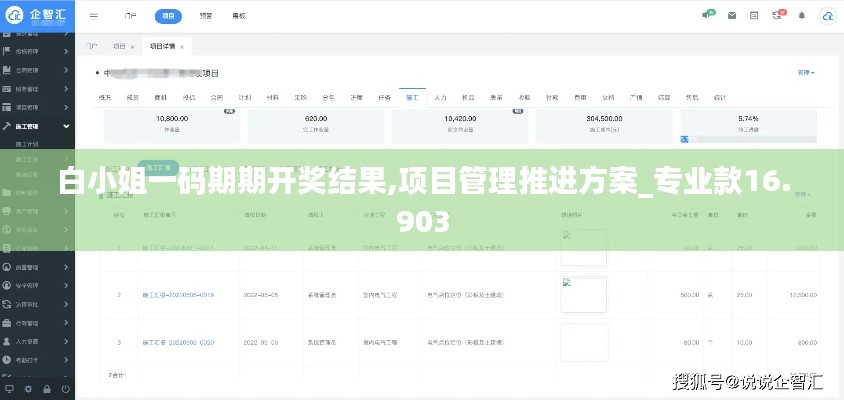Open the 分包 project tab

[328, 98]
